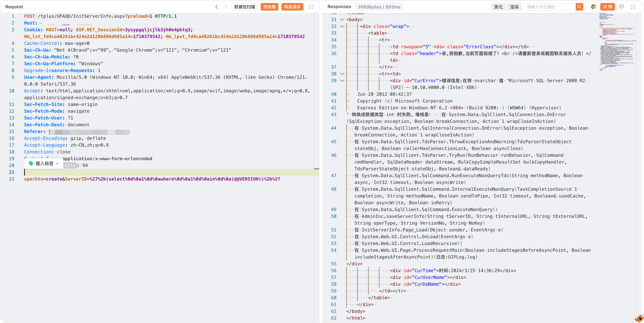The image size is (644, 323).
Task: Click the mascot icon at bottom right corner
Action: pos(639,318)
